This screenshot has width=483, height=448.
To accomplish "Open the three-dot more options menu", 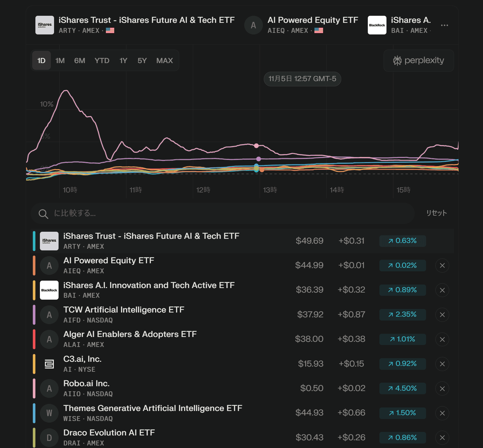I will click(x=444, y=25).
